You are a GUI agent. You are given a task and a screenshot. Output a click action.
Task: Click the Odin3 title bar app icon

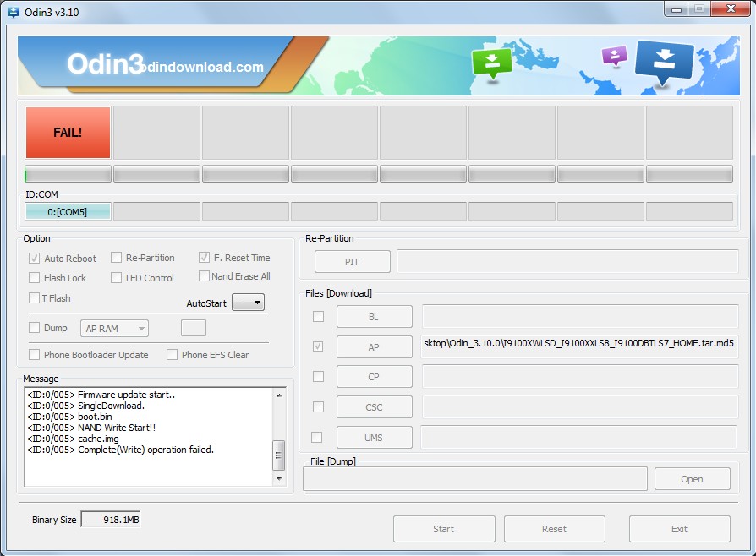[13, 12]
